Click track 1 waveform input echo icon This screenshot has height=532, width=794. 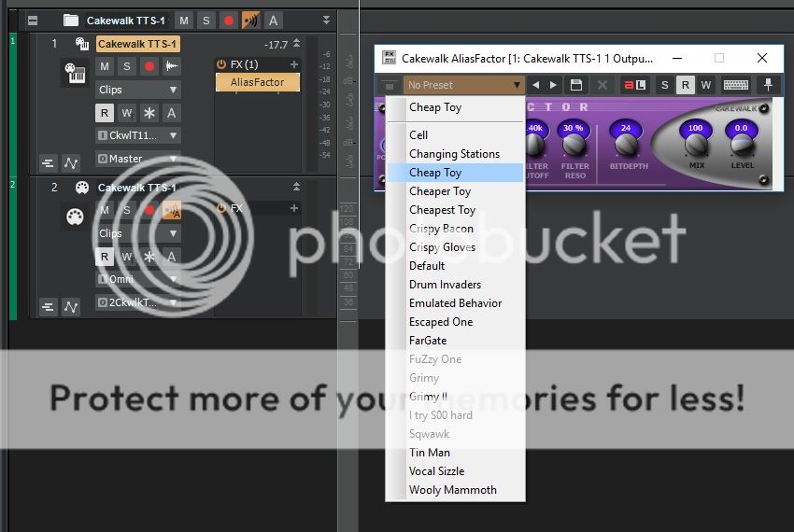172,66
